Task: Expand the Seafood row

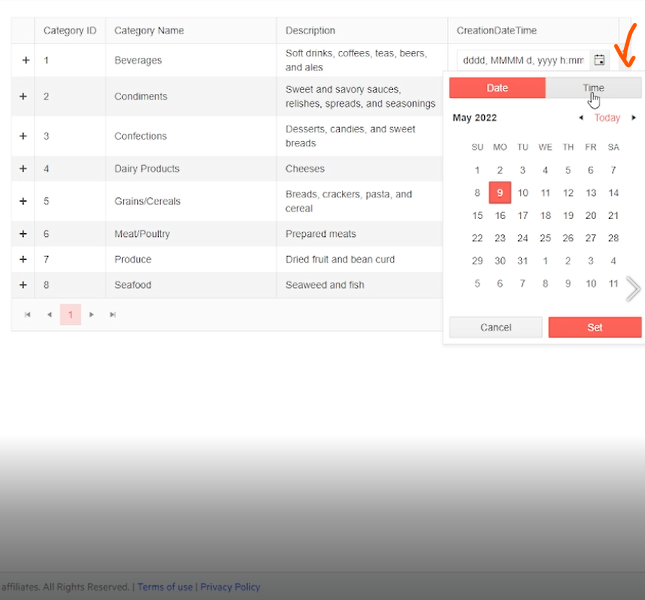Action: pos(23,285)
